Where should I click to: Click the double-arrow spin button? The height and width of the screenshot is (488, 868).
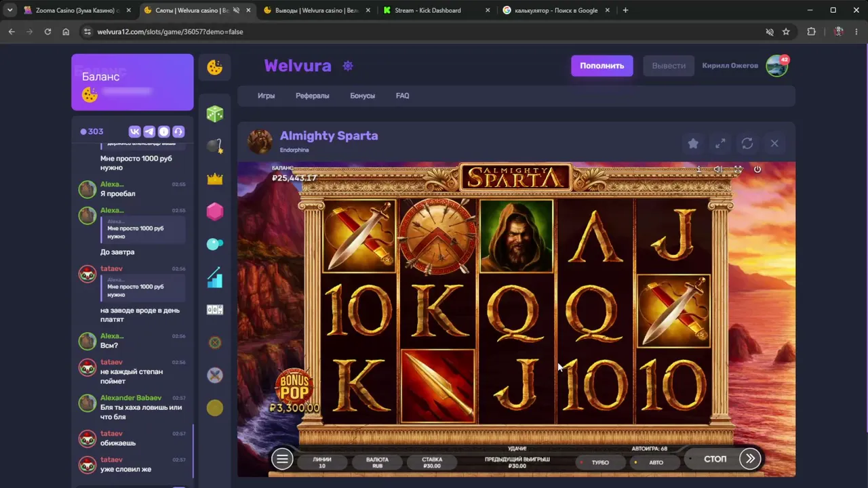coord(750,459)
